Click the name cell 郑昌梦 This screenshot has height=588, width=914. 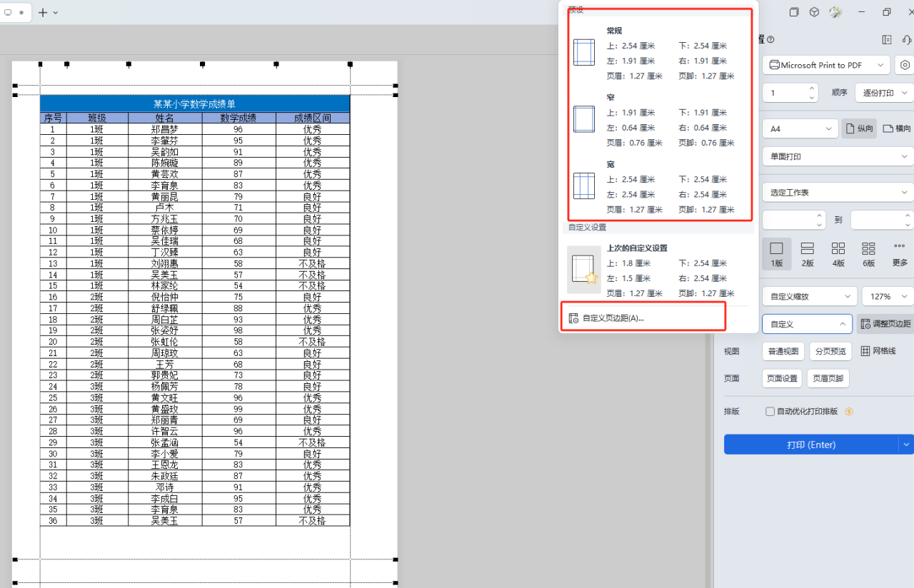click(x=165, y=129)
